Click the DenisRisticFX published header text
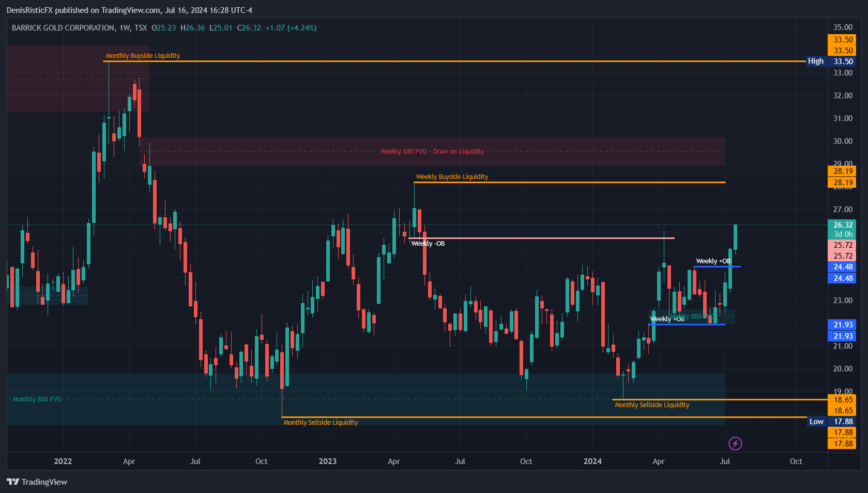 (129, 10)
